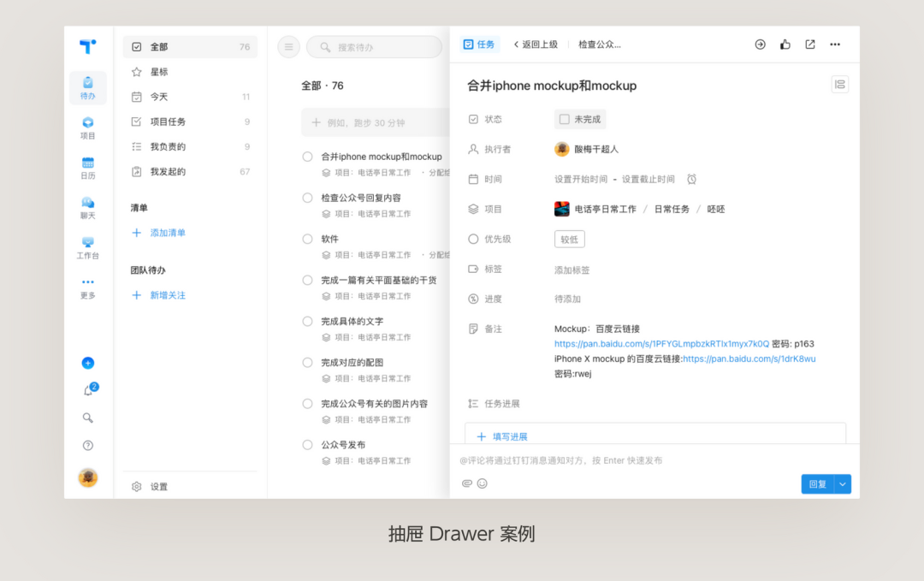Insert emoji with smiley icon
Viewport: 924px width, 581px height.
click(482, 483)
